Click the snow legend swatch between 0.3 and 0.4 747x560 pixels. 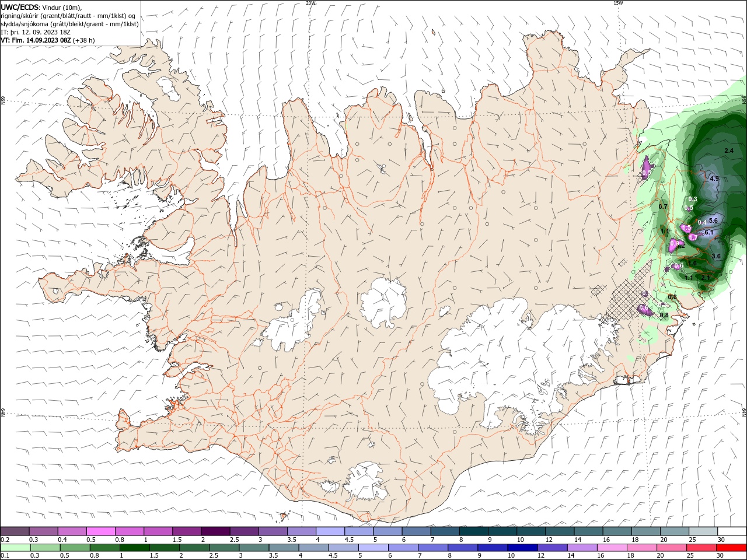[43, 531]
